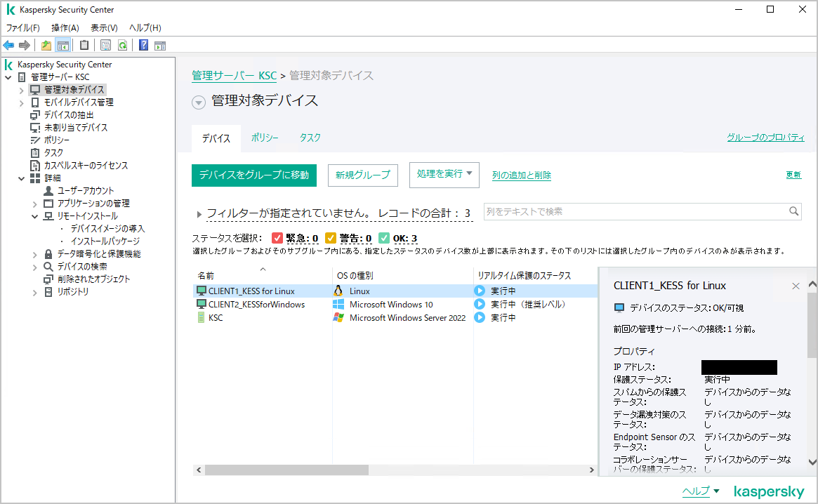Switch to the ポリシー tab
Image resolution: width=818 pixels, height=504 pixels.
click(x=265, y=138)
